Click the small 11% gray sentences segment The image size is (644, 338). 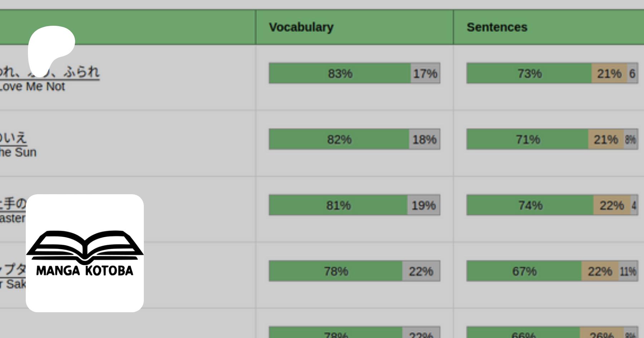click(628, 271)
